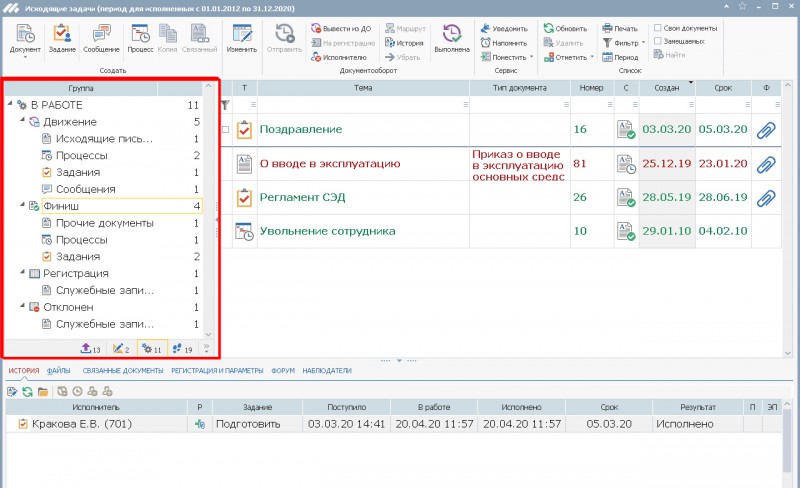
Task: Open the footsteps group showing 19
Action: 183,349
